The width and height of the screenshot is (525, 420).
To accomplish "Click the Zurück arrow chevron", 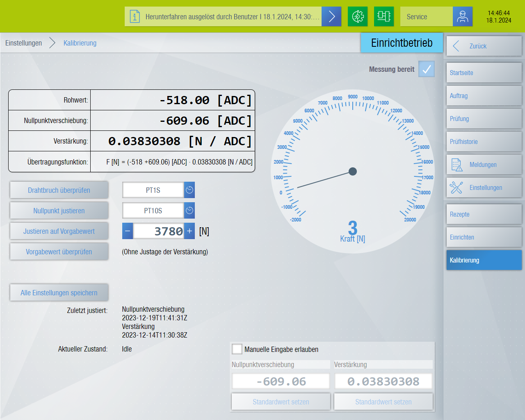I will (x=456, y=46).
